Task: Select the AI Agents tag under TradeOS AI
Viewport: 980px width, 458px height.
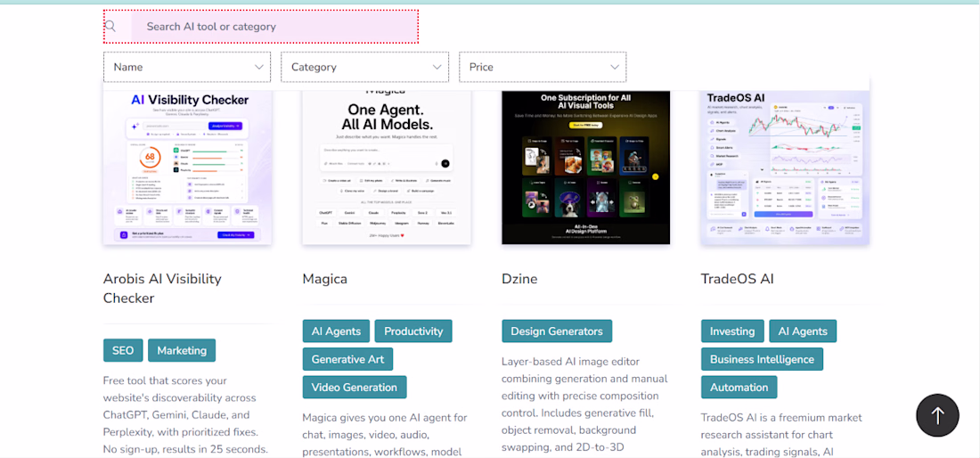Action: [x=803, y=331]
